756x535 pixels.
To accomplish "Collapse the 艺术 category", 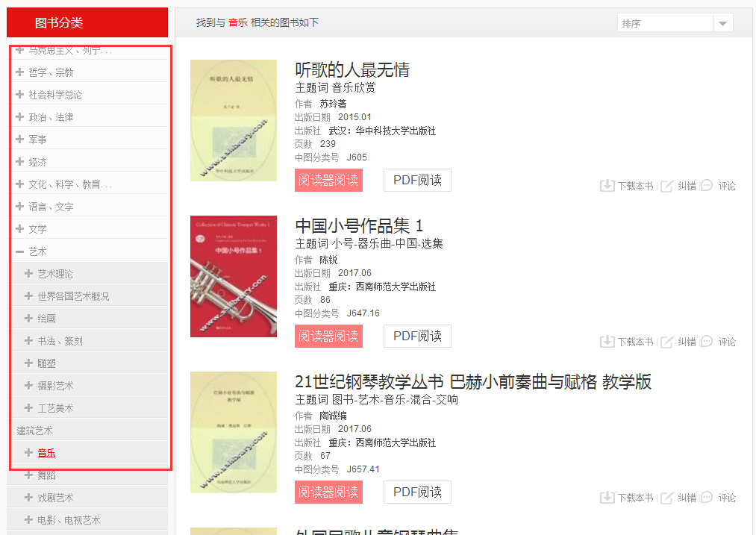I will click(20, 251).
